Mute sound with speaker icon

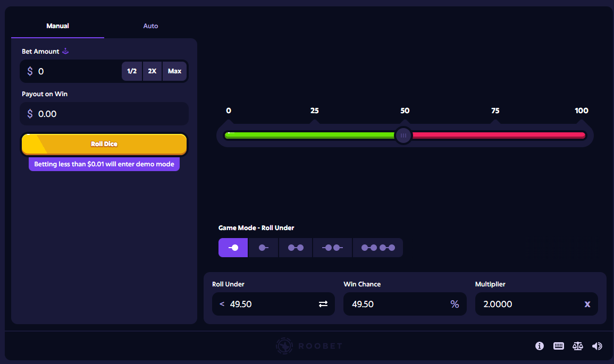[597, 346]
